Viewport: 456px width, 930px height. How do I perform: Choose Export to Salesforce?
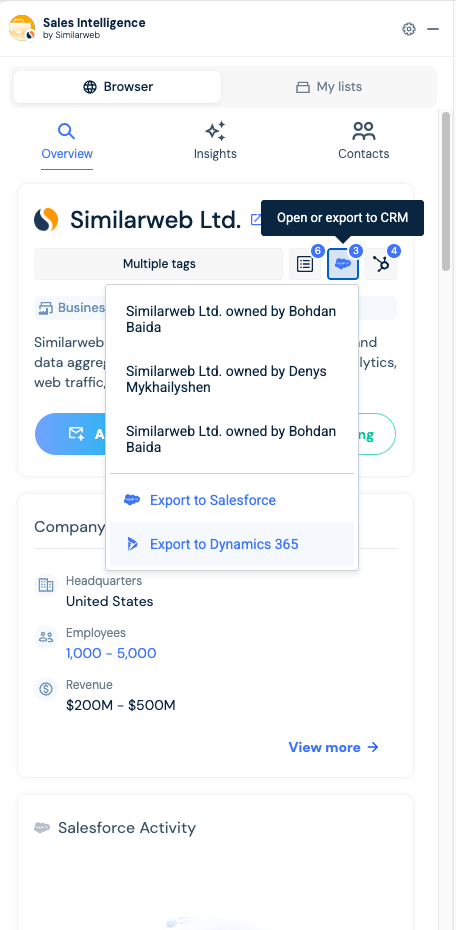(x=232, y=500)
